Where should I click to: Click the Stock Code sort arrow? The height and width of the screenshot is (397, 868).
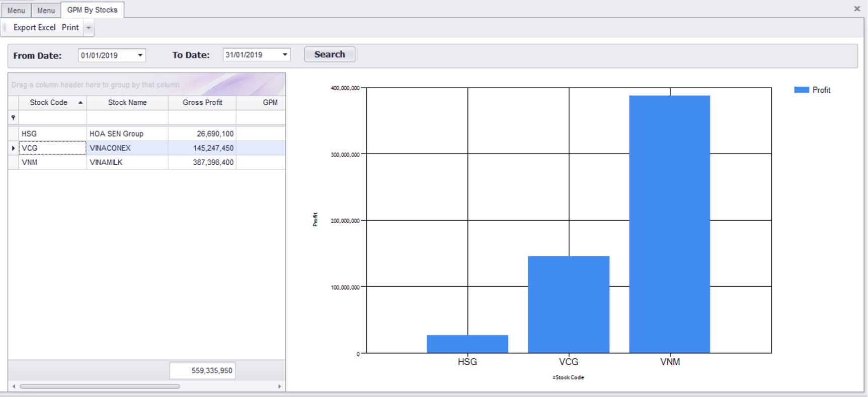click(x=80, y=102)
